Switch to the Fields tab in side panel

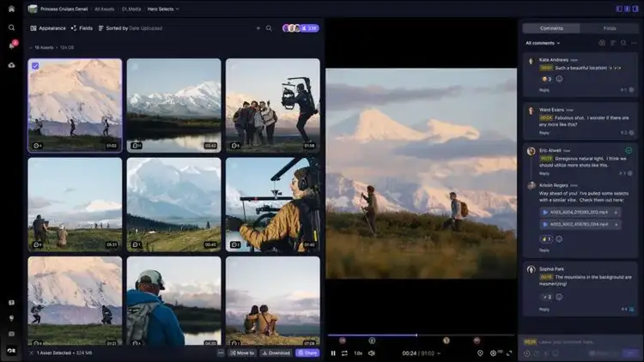click(609, 28)
